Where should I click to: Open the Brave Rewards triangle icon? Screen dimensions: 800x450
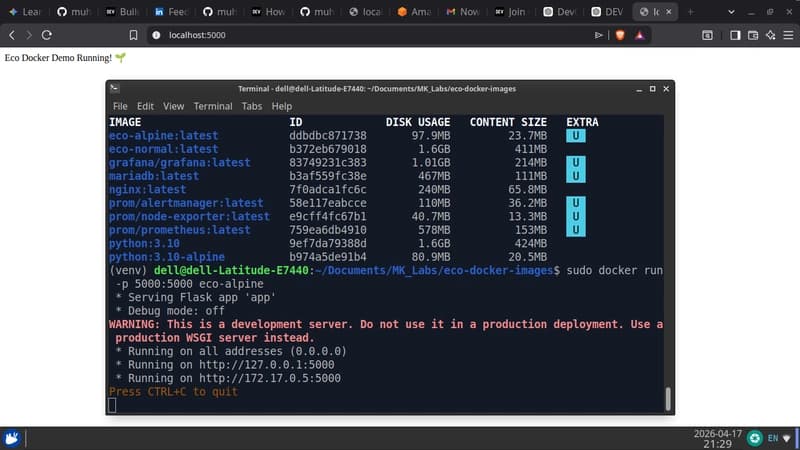coord(640,35)
